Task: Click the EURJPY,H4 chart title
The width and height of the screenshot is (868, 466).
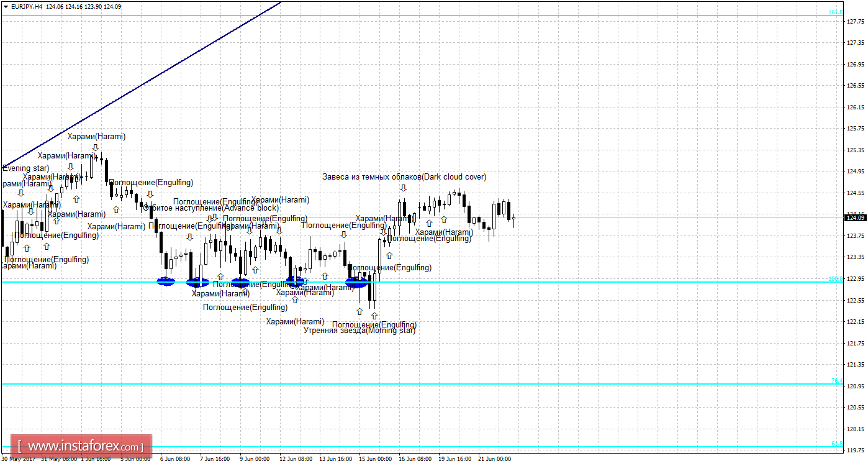Action: 27,6
